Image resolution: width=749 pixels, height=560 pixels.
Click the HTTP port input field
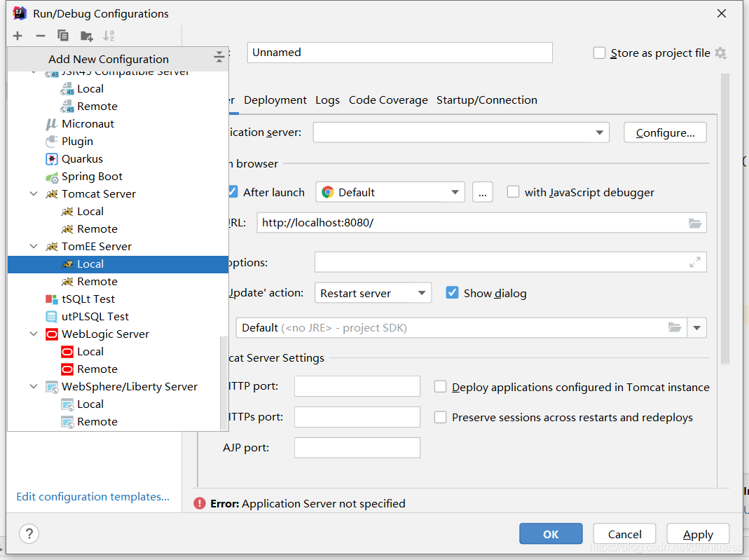pos(357,386)
